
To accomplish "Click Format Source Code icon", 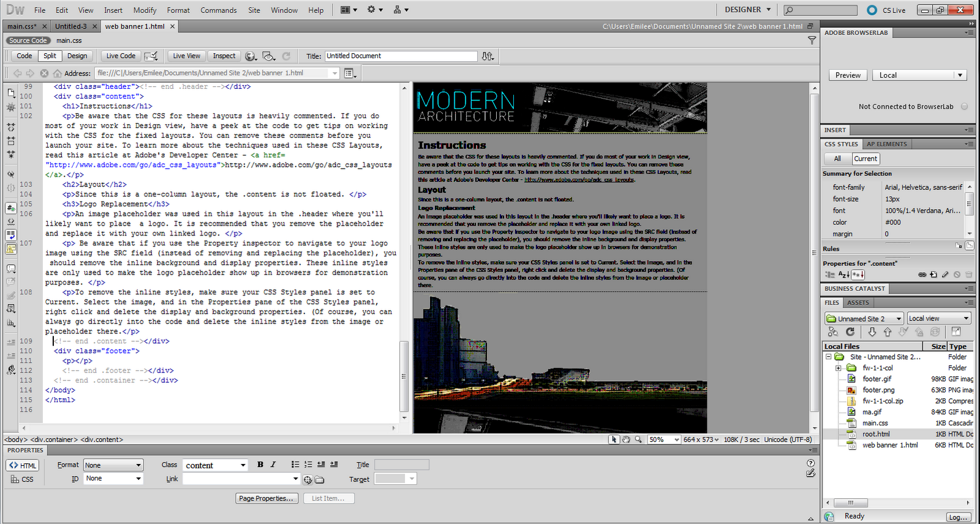I will coord(11,370).
